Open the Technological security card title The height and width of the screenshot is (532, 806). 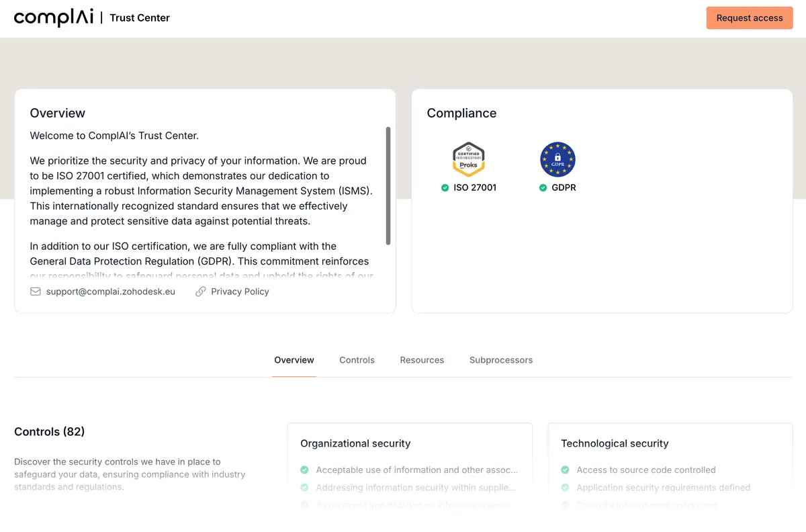(x=615, y=443)
